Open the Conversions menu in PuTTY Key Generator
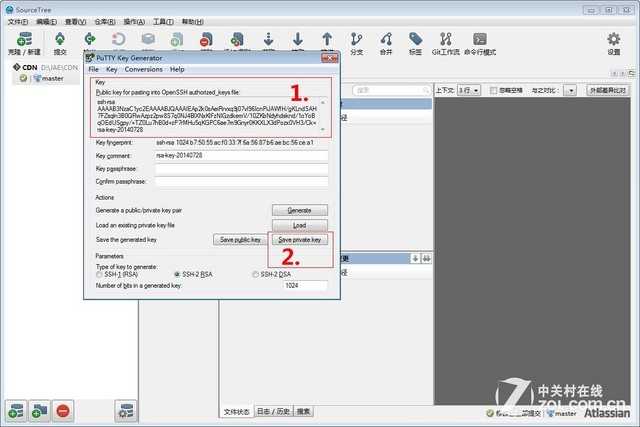This screenshot has height=427, width=640. pos(143,69)
